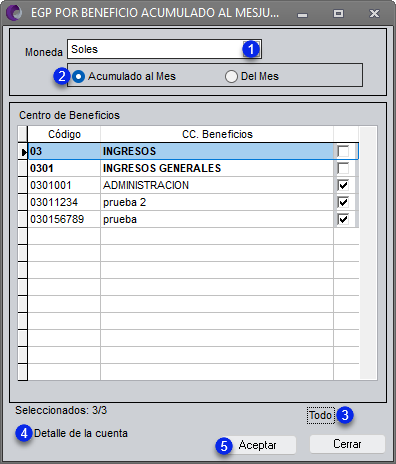
Task: Uncheck the prueba 2 row checkbox
Action: pyautogui.click(x=343, y=202)
